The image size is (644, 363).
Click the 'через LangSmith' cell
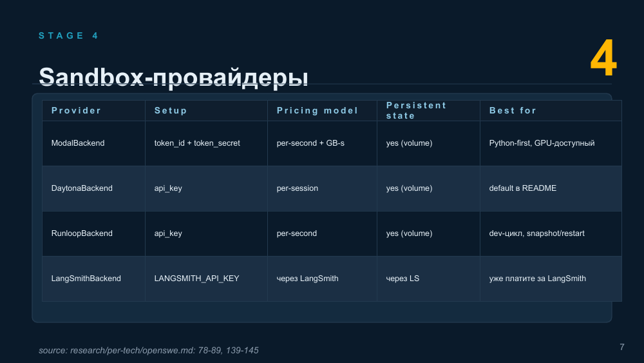(322, 279)
